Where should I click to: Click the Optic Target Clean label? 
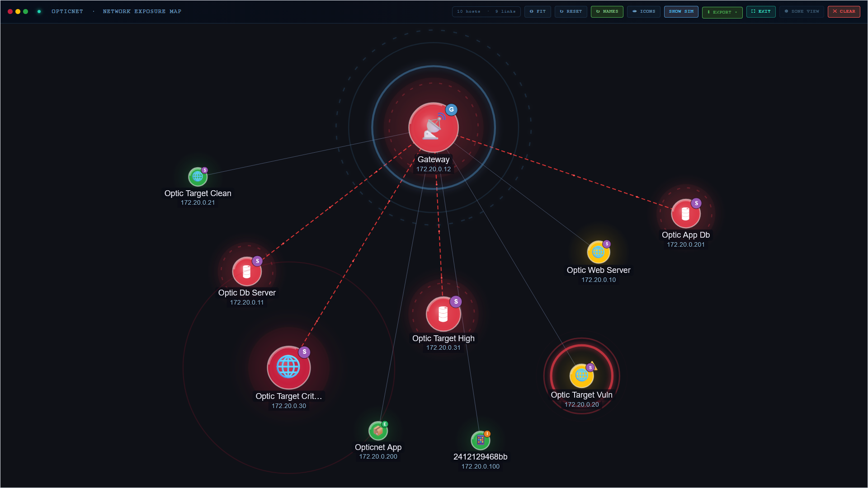tap(198, 193)
